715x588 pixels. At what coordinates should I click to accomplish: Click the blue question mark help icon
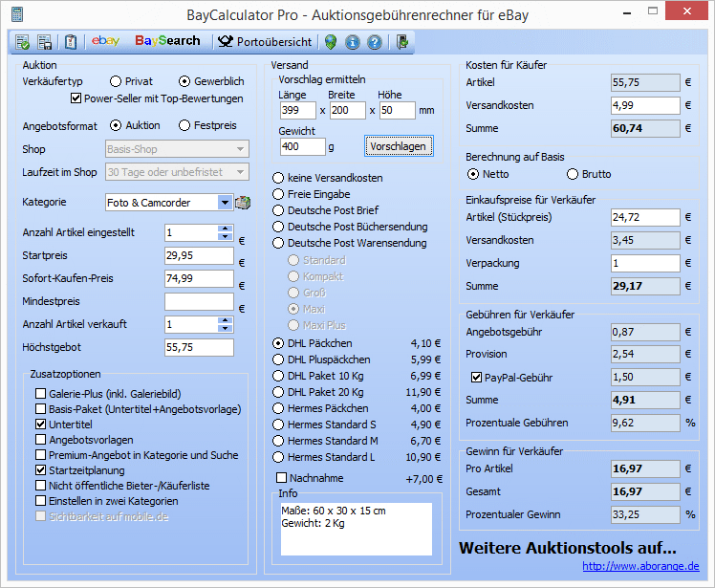click(375, 42)
